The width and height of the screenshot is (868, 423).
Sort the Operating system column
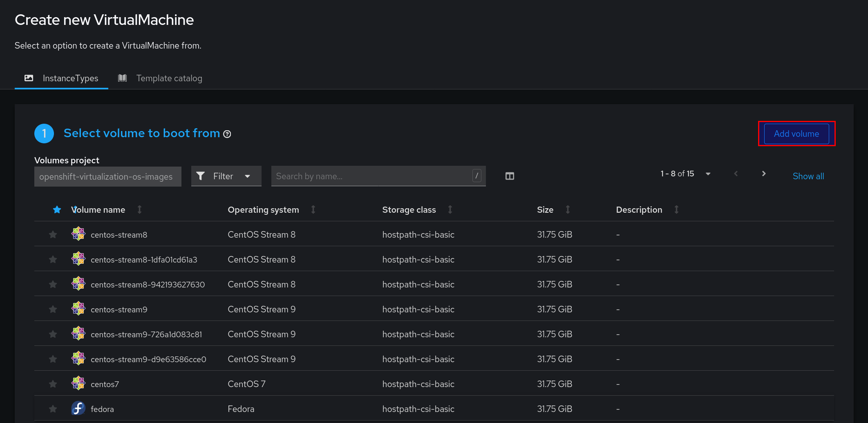(313, 209)
